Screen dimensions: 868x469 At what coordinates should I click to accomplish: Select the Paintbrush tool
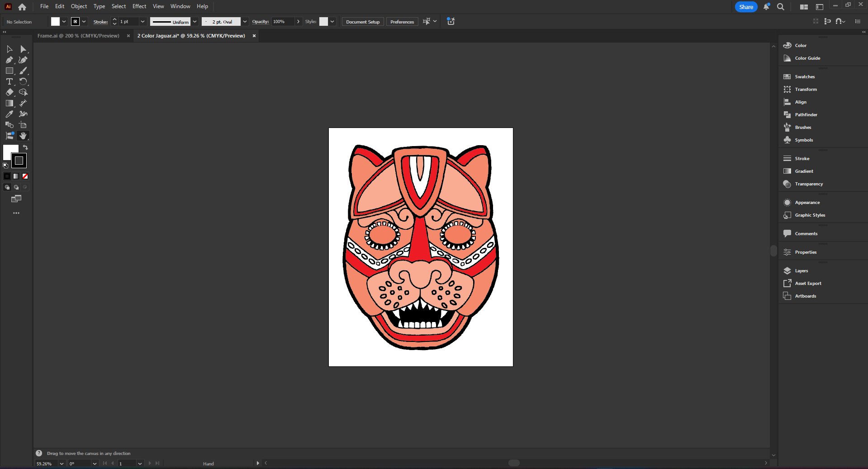point(23,71)
